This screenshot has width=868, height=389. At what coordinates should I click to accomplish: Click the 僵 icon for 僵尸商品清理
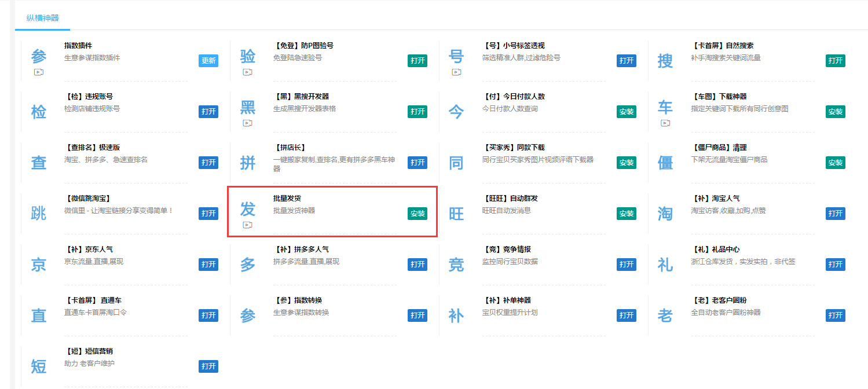click(665, 163)
